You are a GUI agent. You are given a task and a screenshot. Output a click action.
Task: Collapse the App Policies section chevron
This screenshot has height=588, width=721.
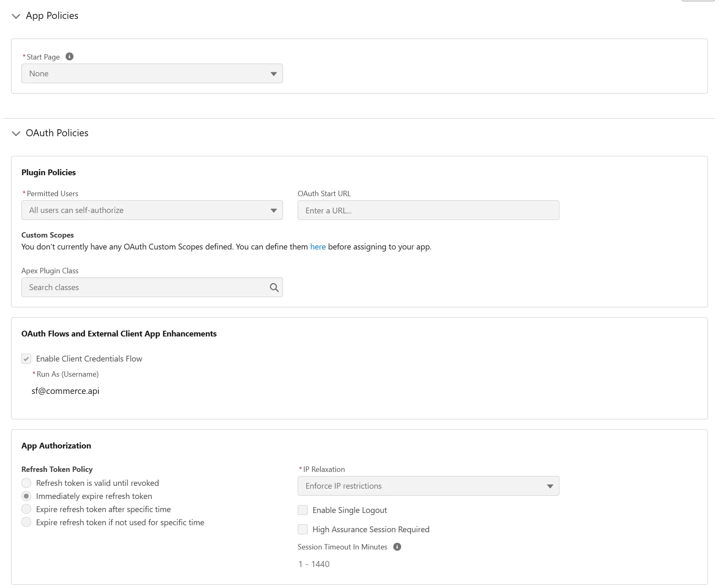16,16
